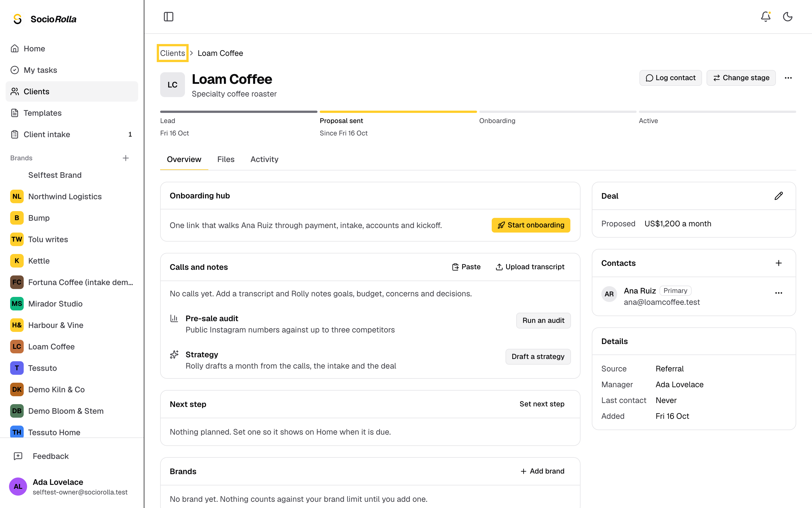Select the Northwind Logistics brand avatar
This screenshot has height=508, width=812.
[17, 196]
